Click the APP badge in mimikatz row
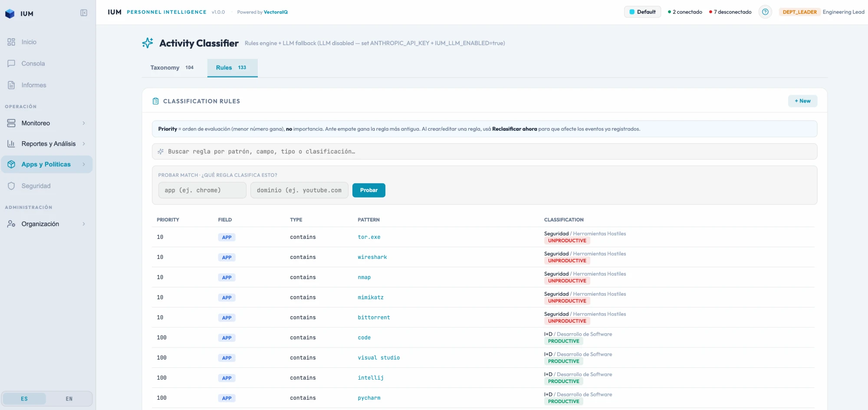Screen dimensions: 868x410 (227, 298)
